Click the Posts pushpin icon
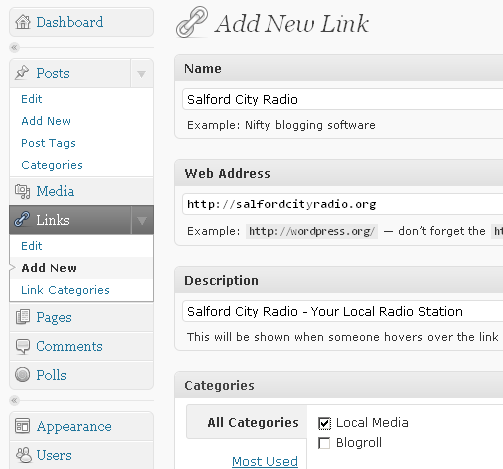Viewport: 503px width, 469px height. [x=22, y=73]
